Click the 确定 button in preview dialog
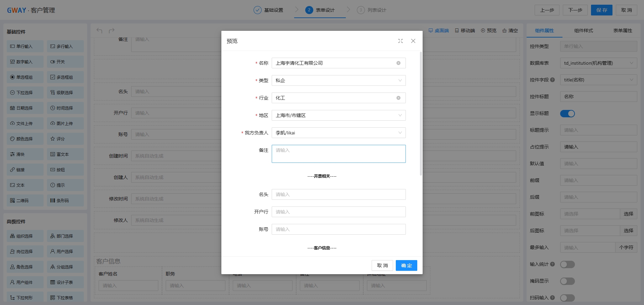This screenshot has width=644, height=305. click(406, 265)
